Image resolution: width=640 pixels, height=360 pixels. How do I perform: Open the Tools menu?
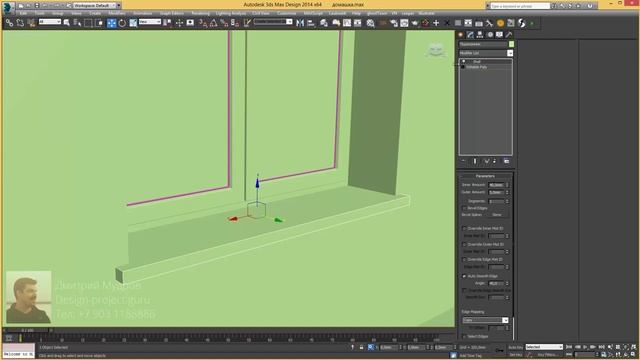40,13
